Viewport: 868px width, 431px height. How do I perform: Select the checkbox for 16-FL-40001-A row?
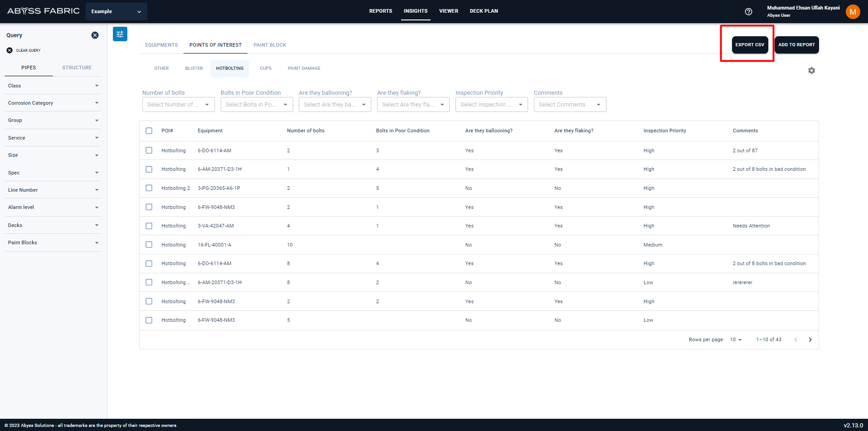click(x=149, y=245)
